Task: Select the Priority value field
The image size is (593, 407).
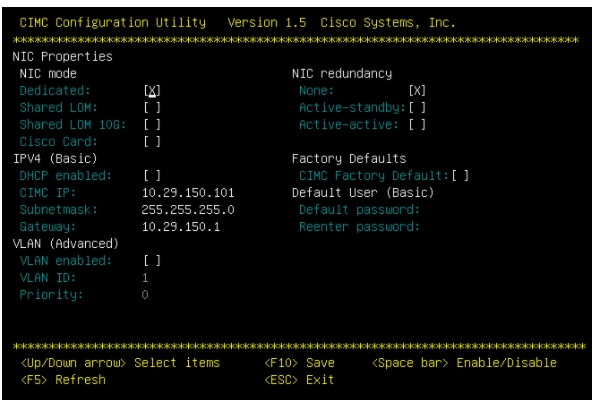Action: (x=145, y=295)
